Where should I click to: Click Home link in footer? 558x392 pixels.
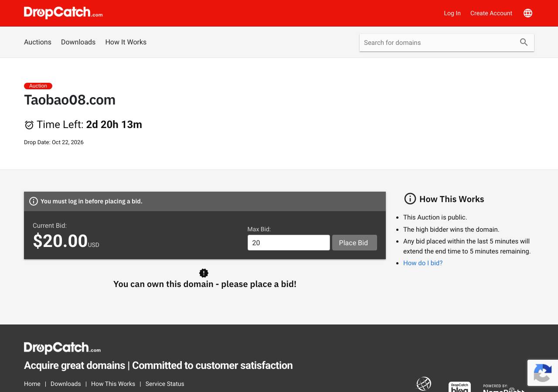32,384
